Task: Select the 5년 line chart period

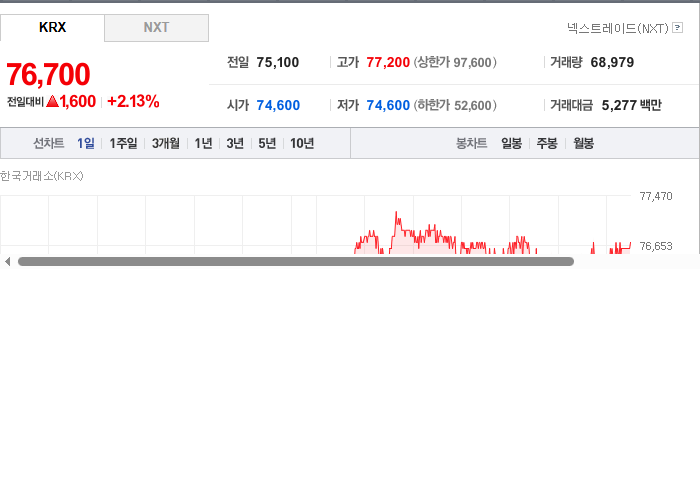Action: click(267, 143)
